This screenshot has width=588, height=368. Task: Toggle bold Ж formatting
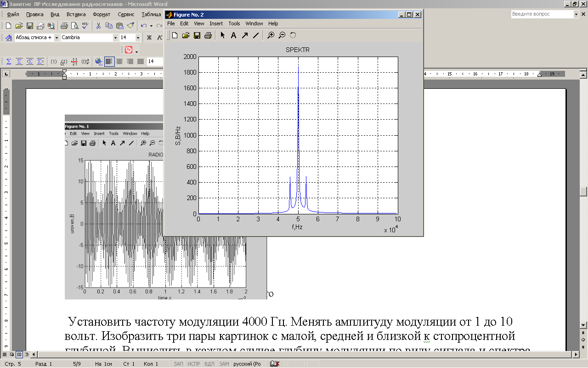point(149,38)
